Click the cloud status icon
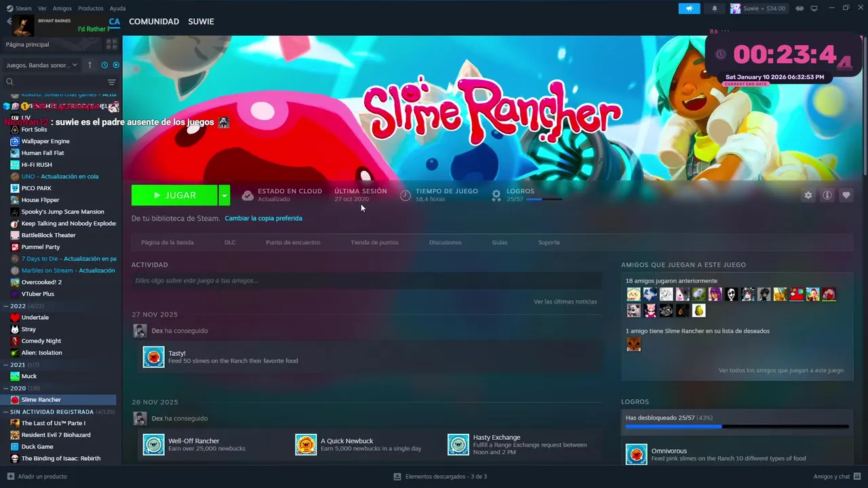 (x=248, y=195)
